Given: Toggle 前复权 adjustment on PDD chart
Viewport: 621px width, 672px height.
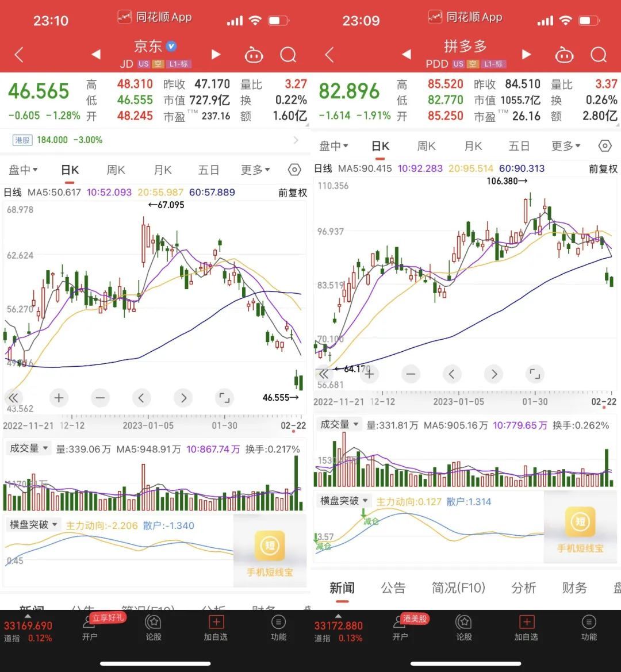Looking at the screenshot, I should 603,168.
